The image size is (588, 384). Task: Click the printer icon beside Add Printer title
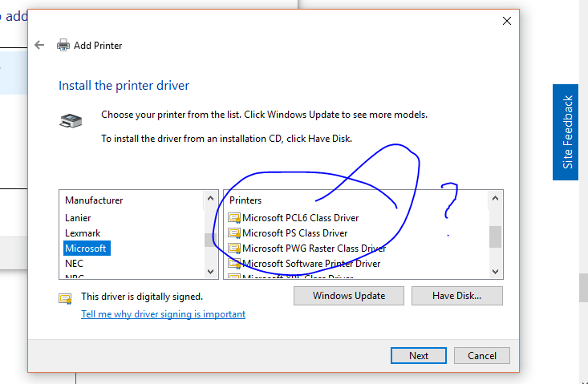(x=63, y=46)
